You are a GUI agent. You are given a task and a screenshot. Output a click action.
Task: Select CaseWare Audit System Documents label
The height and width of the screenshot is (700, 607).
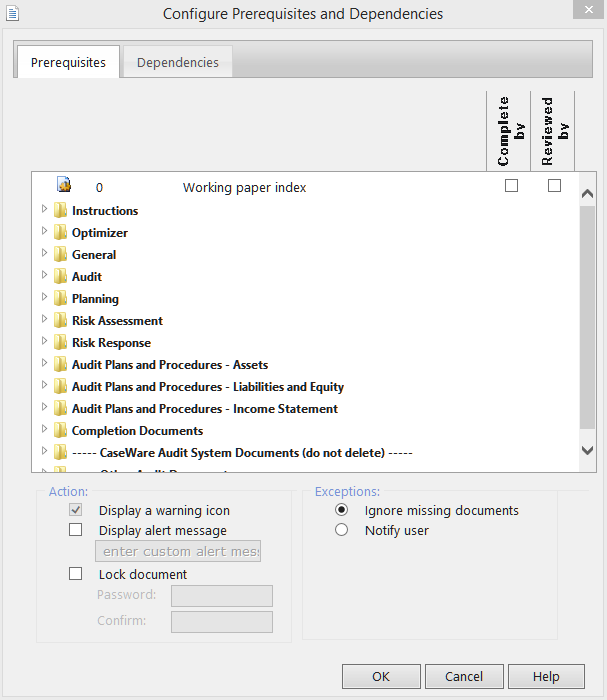pos(242,453)
